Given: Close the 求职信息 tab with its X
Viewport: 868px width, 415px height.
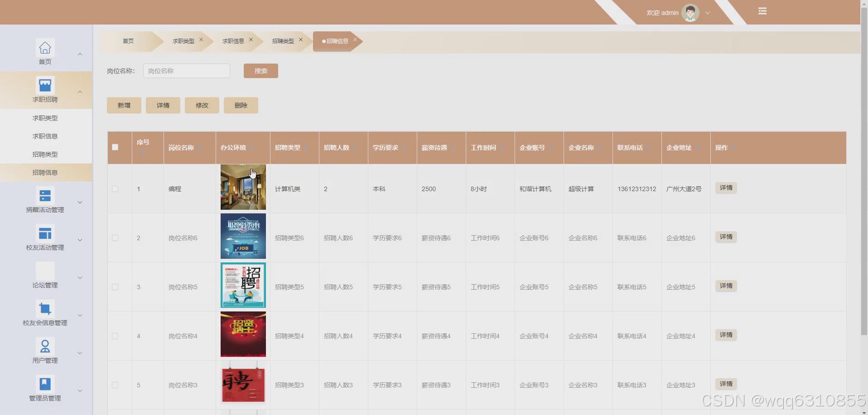Looking at the screenshot, I should coord(251,39).
